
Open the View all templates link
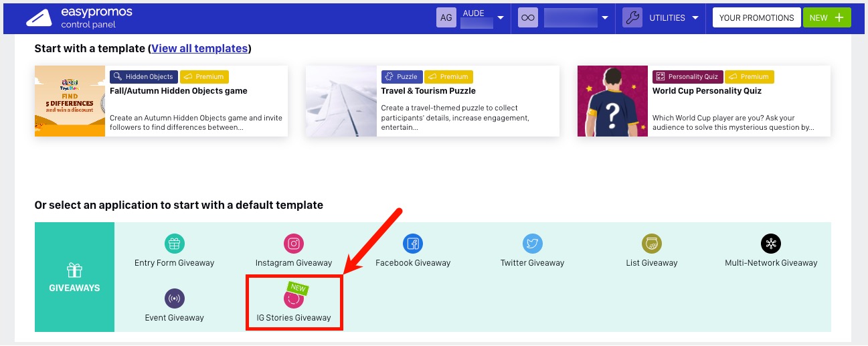(x=200, y=49)
